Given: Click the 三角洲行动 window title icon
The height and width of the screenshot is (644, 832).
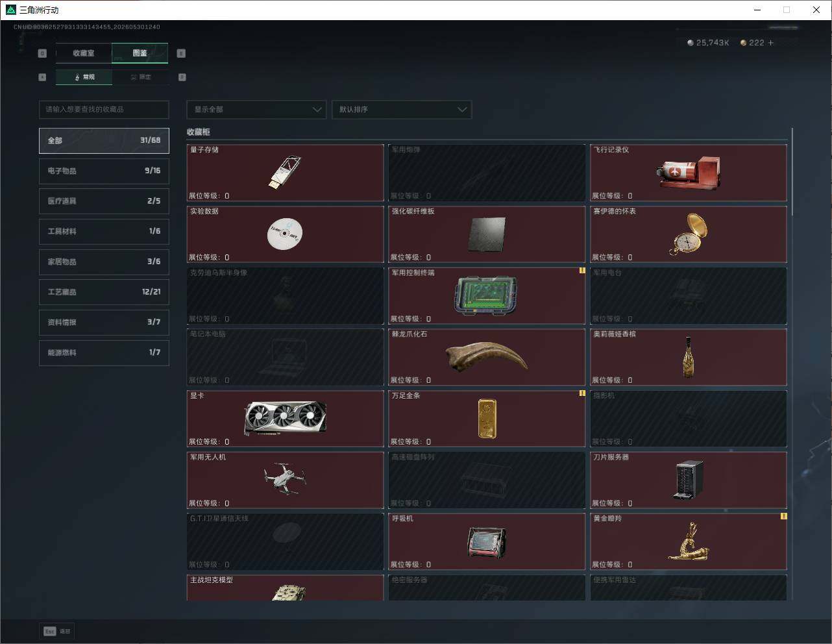Looking at the screenshot, I should click(10, 10).
